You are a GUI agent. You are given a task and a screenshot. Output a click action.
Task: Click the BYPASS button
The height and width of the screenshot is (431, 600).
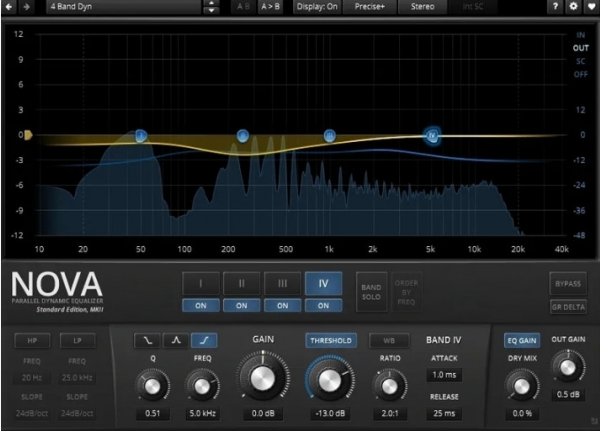tap(568, 284)
